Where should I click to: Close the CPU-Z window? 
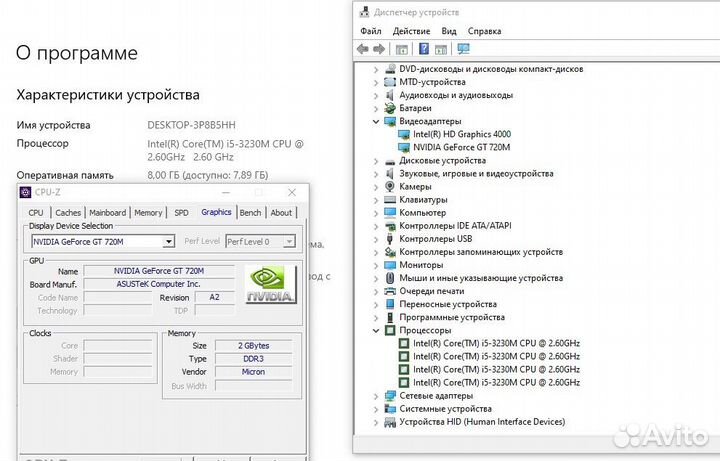[292, 192]
